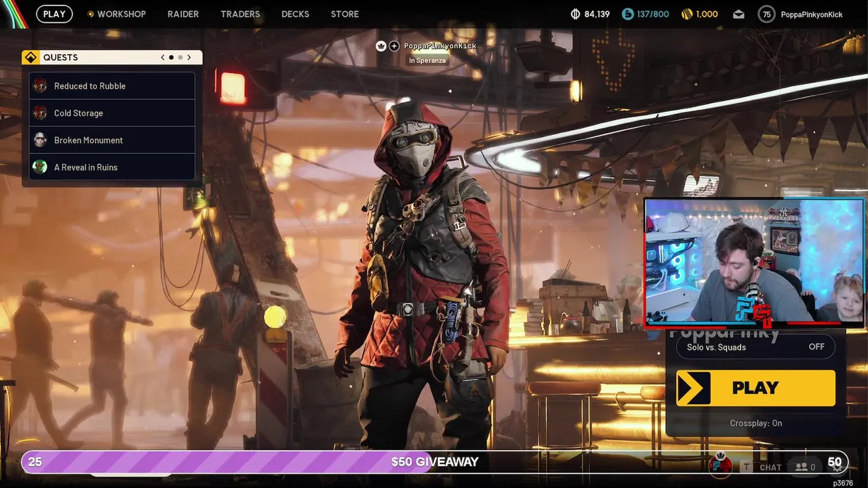Go to the STORE tab
The height and width of the screenshot is (488, 868).
click(x=344, y=14)
